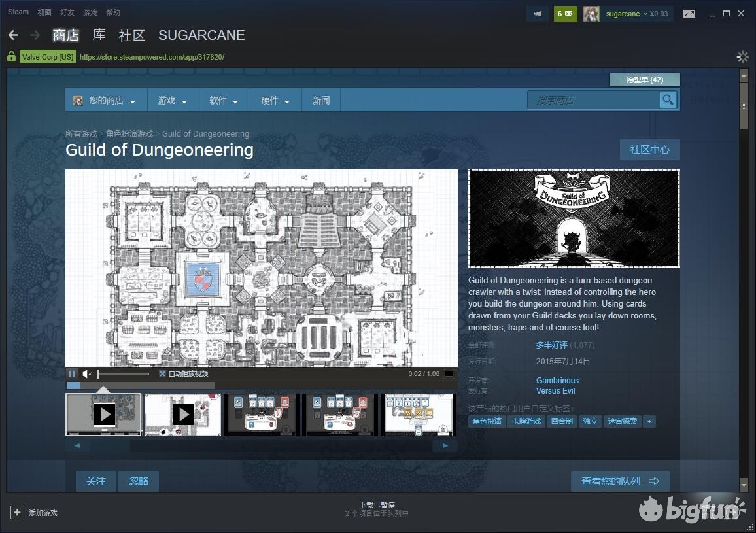
Task: Mute the video speaker icon
Action: click(87, 374)
